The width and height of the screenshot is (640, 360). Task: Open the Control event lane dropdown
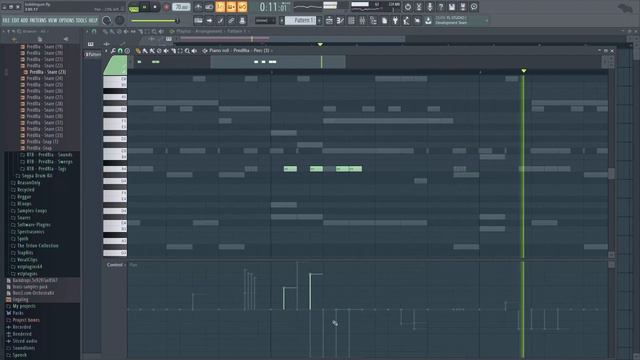116,265
